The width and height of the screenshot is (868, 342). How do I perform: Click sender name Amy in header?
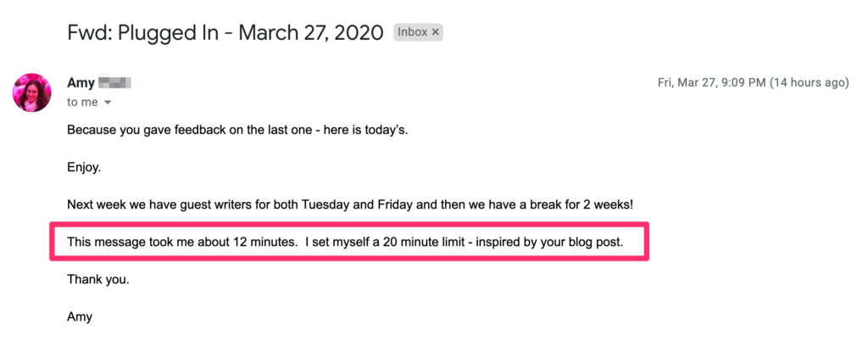[x=80, y=83]
